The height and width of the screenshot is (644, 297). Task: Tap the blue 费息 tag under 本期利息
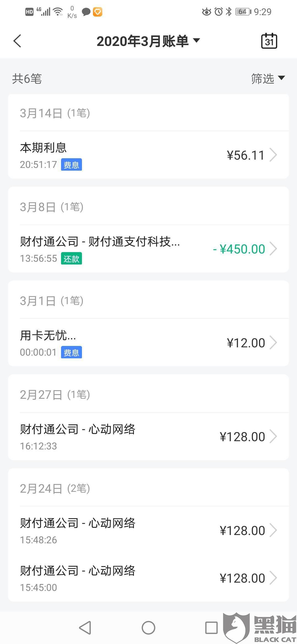(71, 165)
